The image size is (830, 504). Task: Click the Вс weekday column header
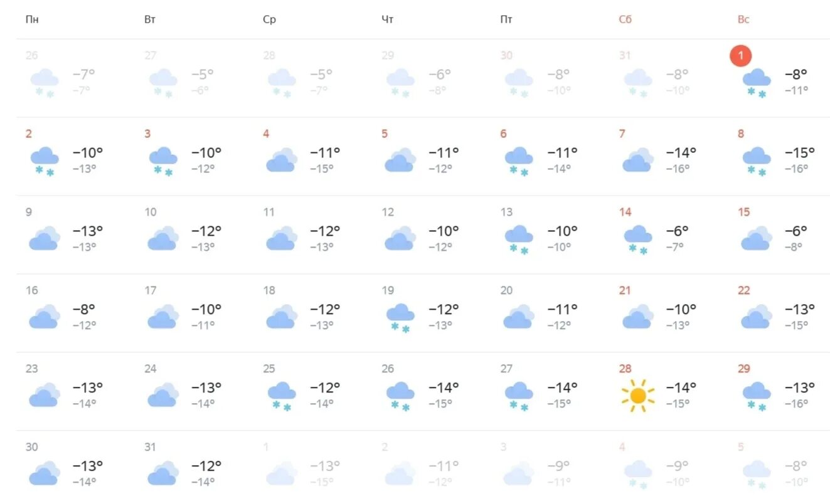[743, 19]
